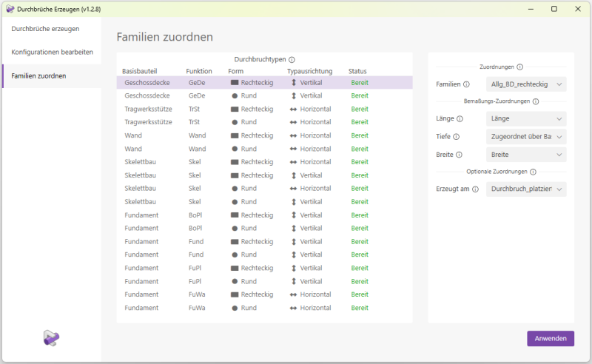Click info icon beside Zuordnungen heading
592x364 pixels.
[519, 67]
